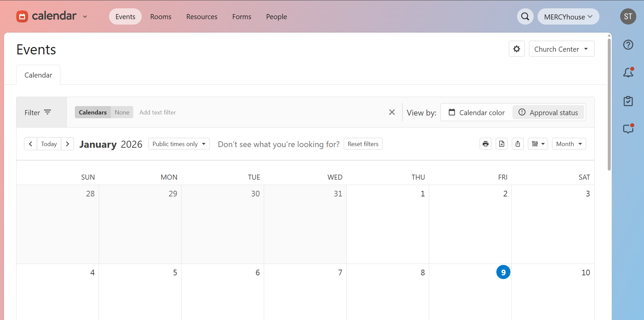Expand the Church Center dropdown
Screen dimensions: 644x320
tap(561, 49)
